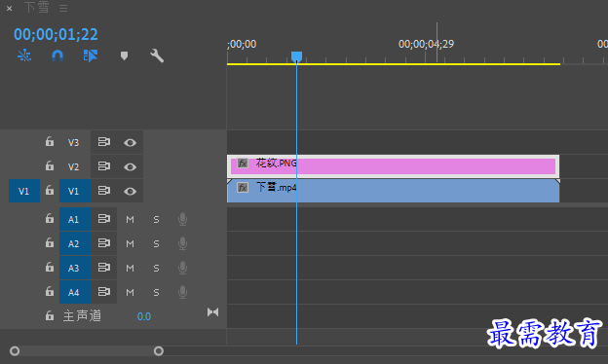
Task: Toggle sync lock on A1
Action: tap(104, 219)
